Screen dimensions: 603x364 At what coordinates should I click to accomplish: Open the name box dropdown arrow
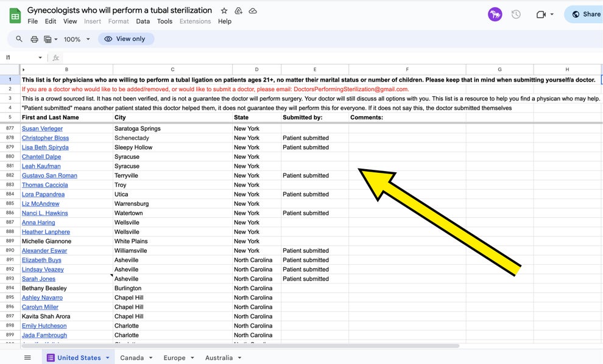pos(40,58)
